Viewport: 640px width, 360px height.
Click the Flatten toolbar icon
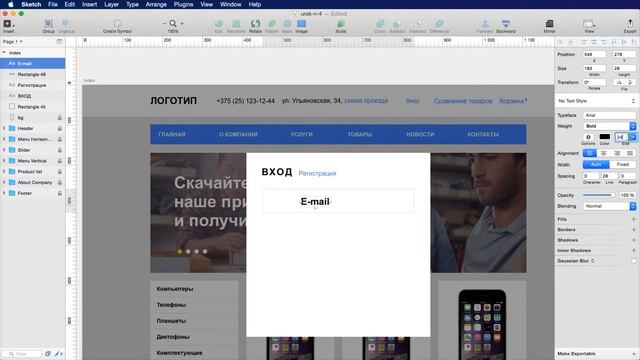click(272, 24)
